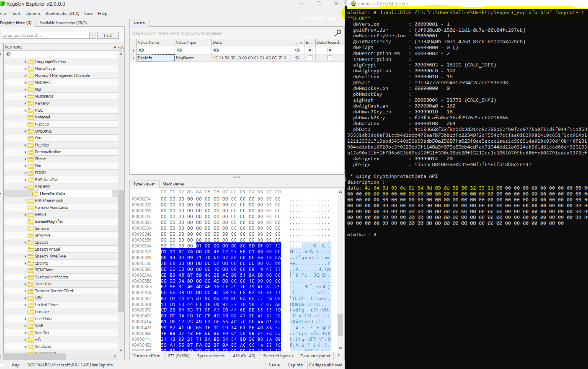Open the Options menu

33,14
